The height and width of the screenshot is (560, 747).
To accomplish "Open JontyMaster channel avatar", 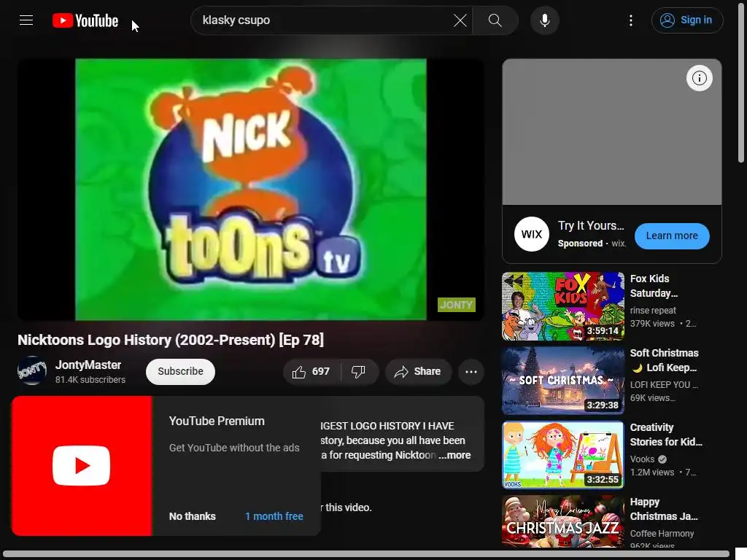I will coord(32,371).
